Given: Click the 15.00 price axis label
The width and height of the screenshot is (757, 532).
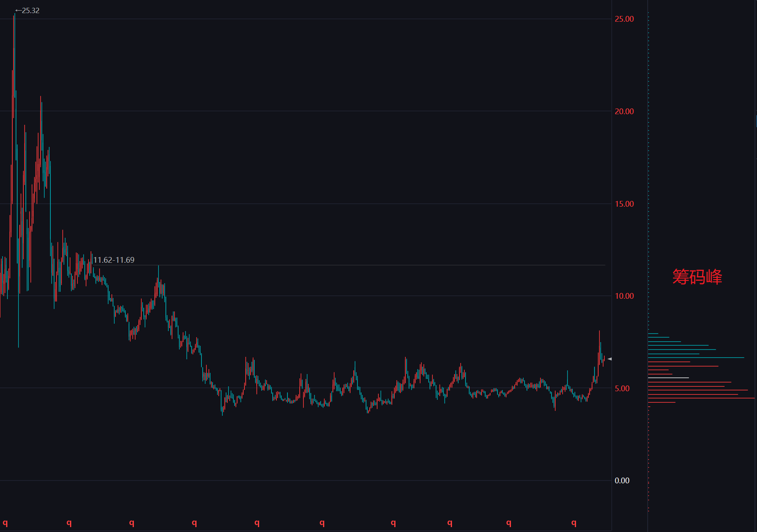Looking at the screenshot, I should pos(624,204).
